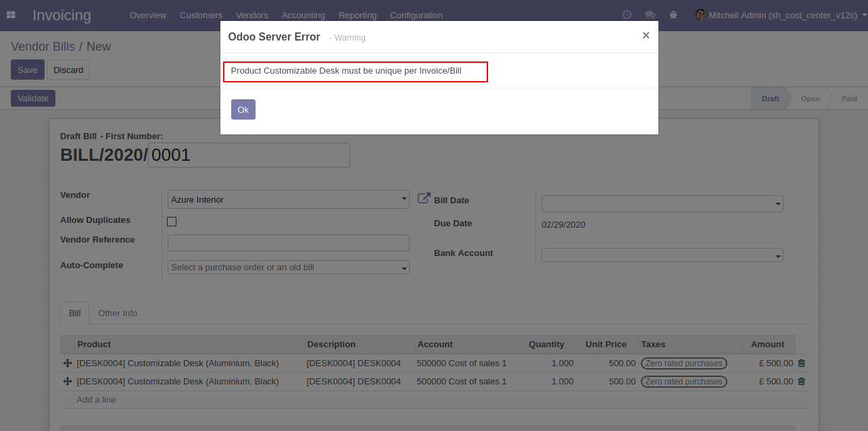Click second row Customizable Desk product cell
The image size is (868, 431).
(x=178, y=382)
